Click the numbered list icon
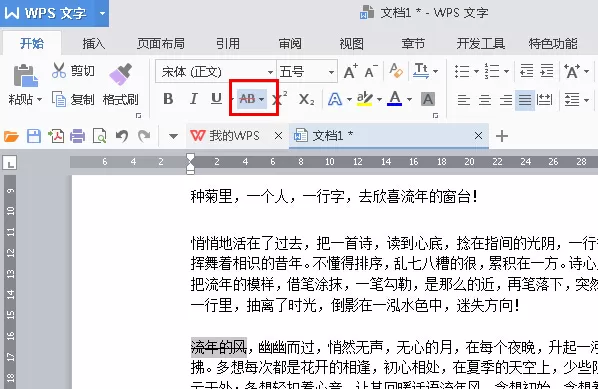 (x=492, y=71)
